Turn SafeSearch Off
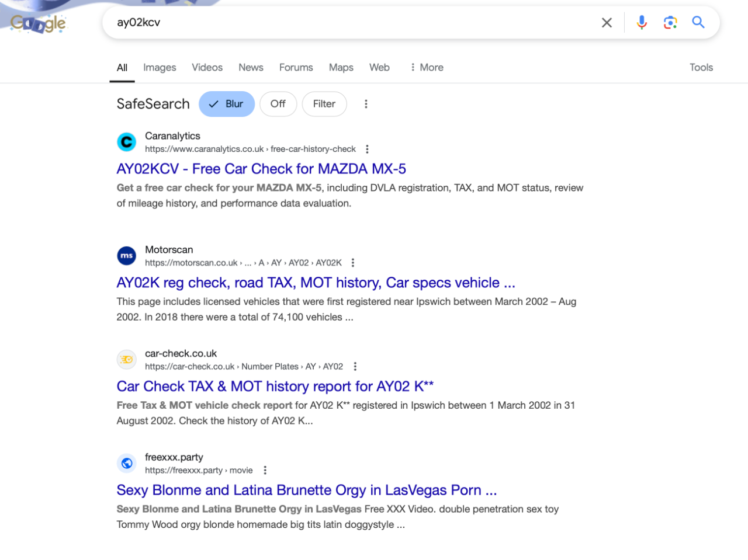 278,104
